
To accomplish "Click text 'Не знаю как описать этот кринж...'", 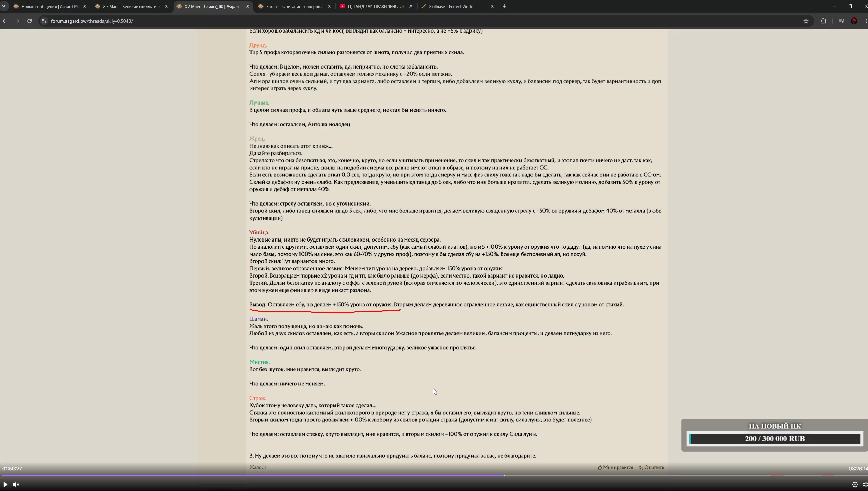I will (291, 146).
